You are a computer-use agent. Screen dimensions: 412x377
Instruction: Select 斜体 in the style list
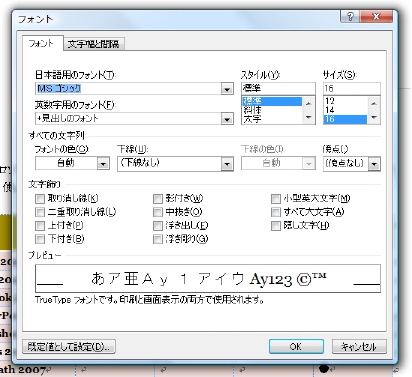(272, 110)
